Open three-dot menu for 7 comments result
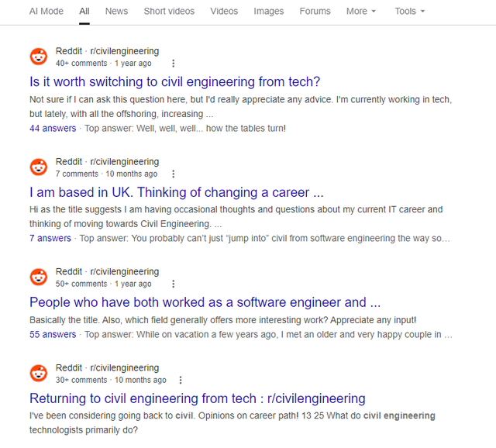The image size is (496, 448). pyautogui.click(x=173, y=174)
